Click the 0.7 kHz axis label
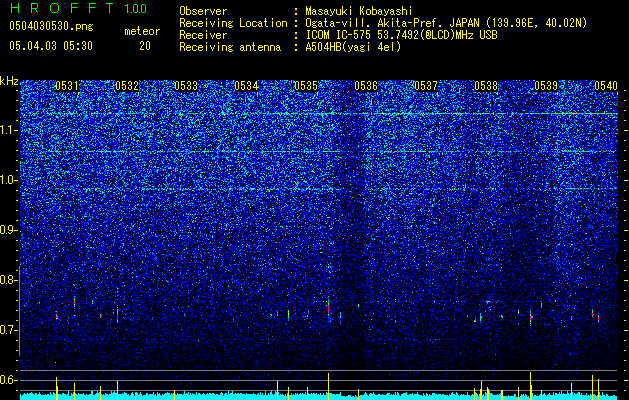The image size is (629, 400). tap(7, 330)
